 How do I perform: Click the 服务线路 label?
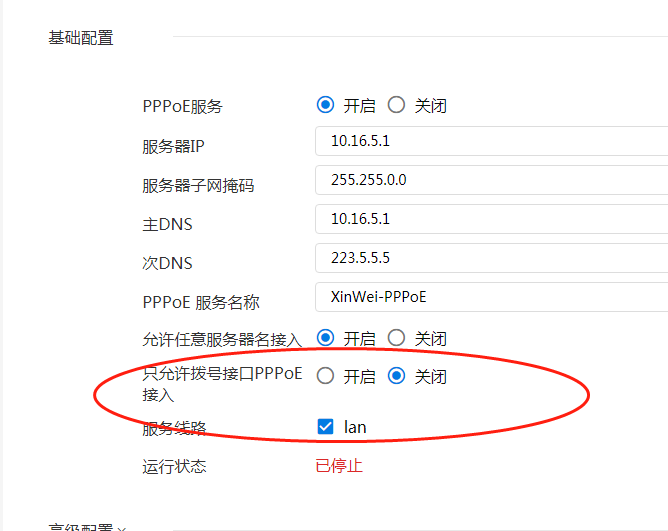pyautogui.click(x=174, y=428)
